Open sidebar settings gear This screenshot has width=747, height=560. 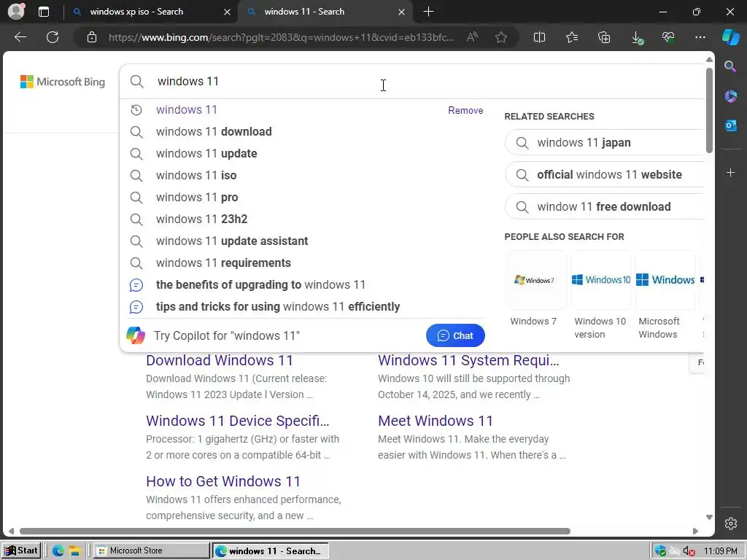tap(731, 524)
